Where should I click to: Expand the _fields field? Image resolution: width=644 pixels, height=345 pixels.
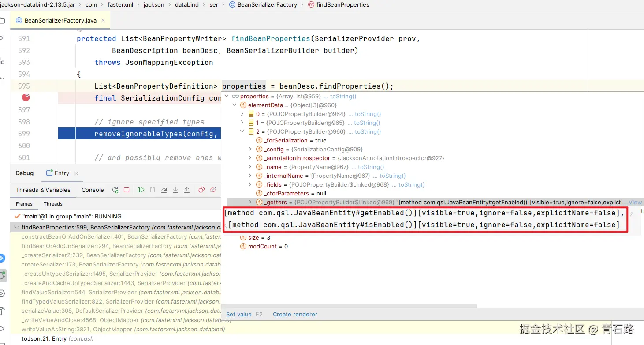tap(250, 184)
